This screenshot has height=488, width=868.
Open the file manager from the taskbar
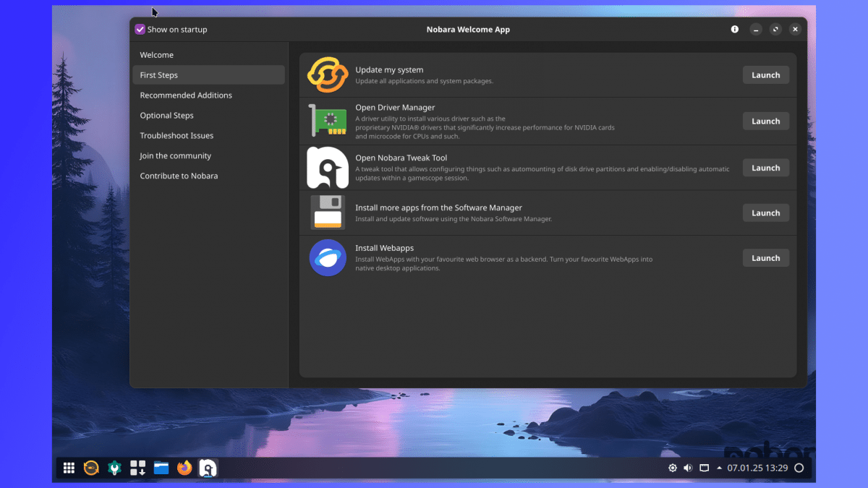(x=161, y=468)
